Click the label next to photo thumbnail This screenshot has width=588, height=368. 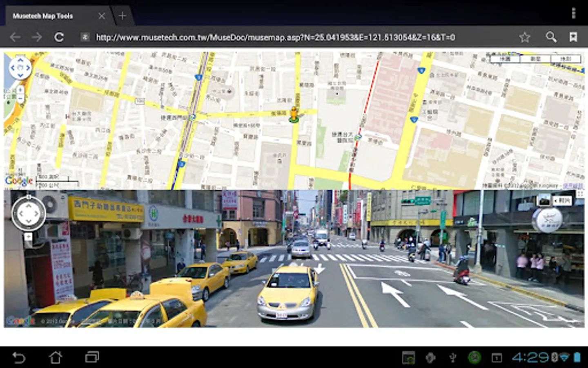click(562, 200)
